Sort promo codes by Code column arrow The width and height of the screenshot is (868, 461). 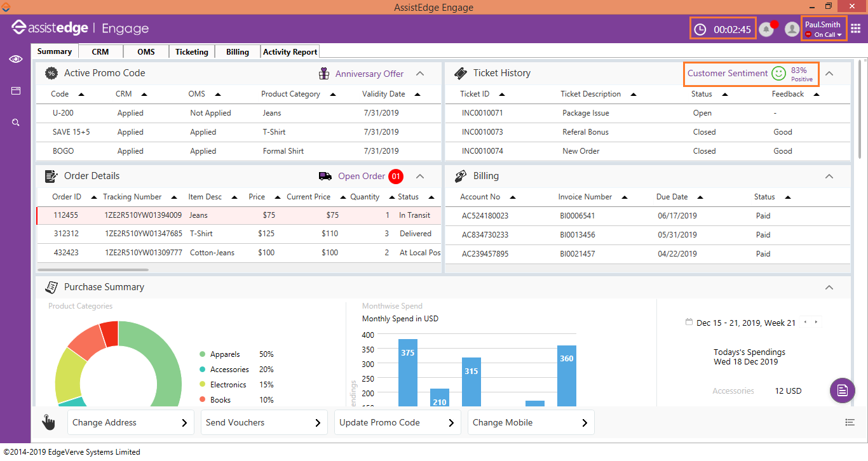(81, 95)
